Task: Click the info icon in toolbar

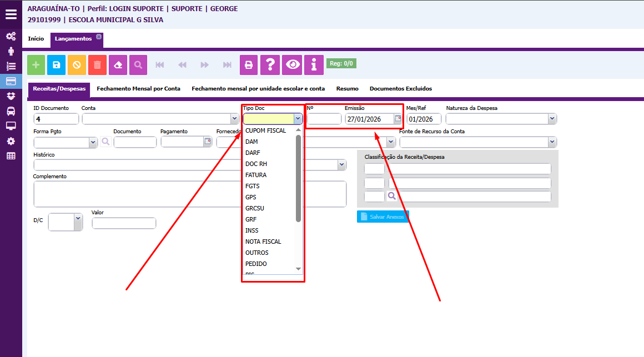Action: (314, 65)
